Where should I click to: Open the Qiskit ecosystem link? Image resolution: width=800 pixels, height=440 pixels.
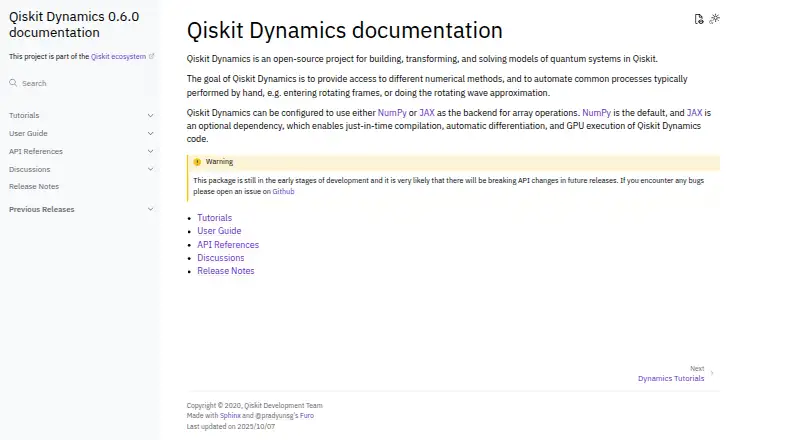(x=118, y=56)
